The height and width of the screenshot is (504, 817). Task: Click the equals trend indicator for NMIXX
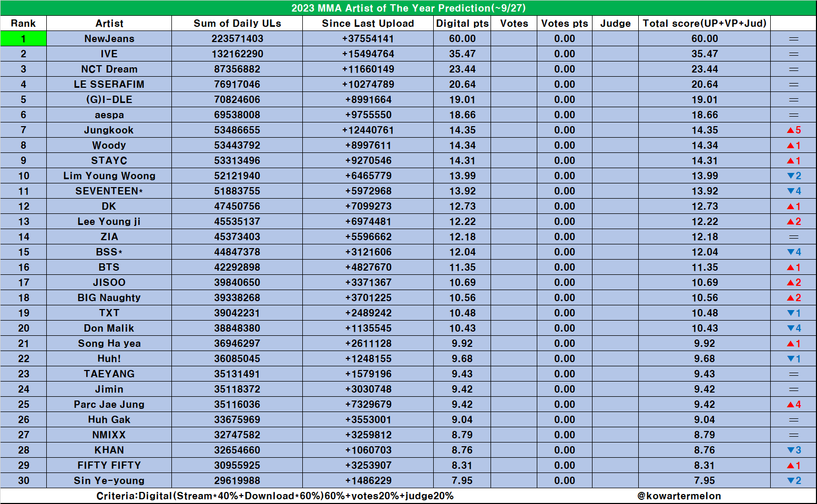pyautogui.click(x=794, y=435)
